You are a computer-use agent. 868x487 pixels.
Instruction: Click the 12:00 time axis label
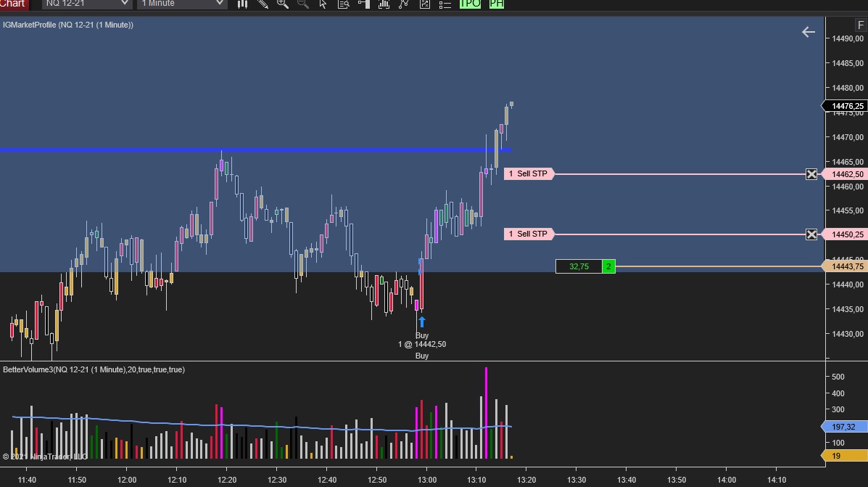pyautogui.click(x=128, y=480)
